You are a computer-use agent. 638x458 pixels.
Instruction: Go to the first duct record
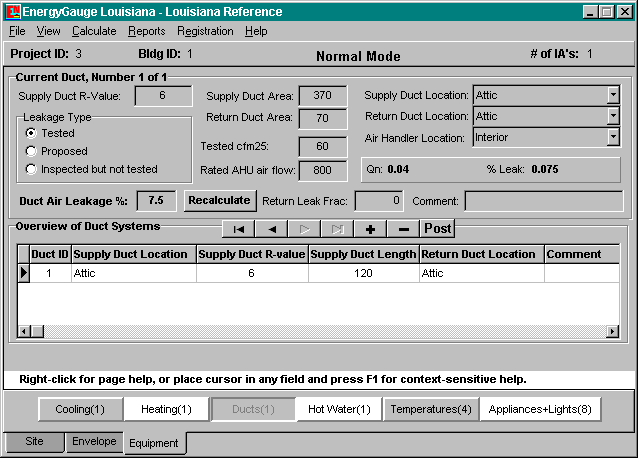pos(238,229)
